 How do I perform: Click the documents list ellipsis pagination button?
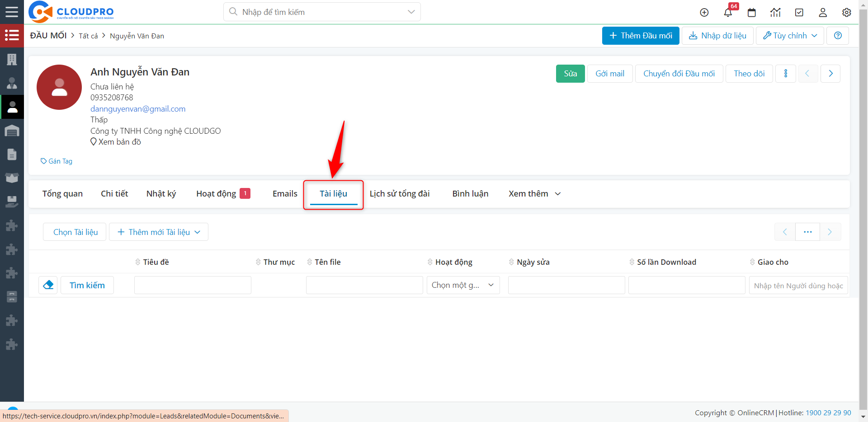pyautogui.click(x=808, y=232)
